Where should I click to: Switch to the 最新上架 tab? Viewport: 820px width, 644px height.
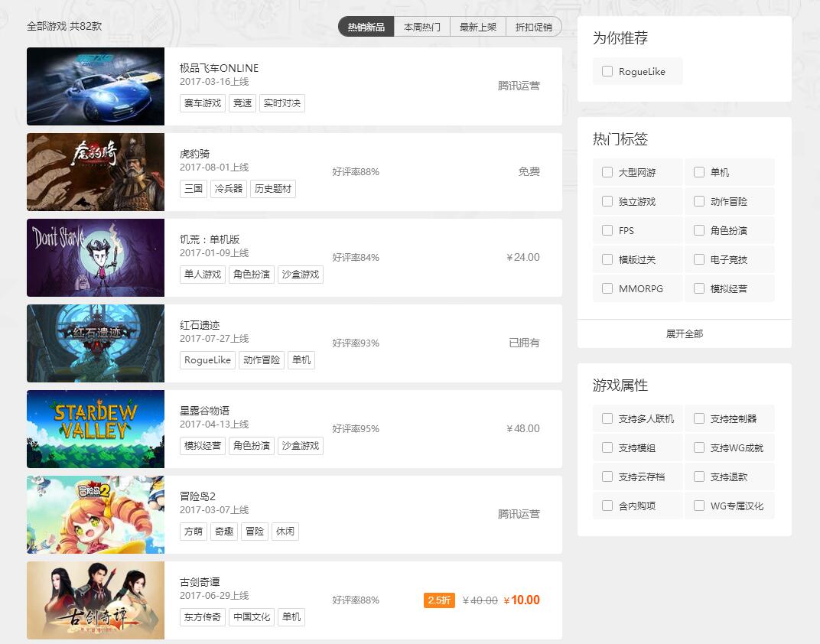(x=478, y=26)
